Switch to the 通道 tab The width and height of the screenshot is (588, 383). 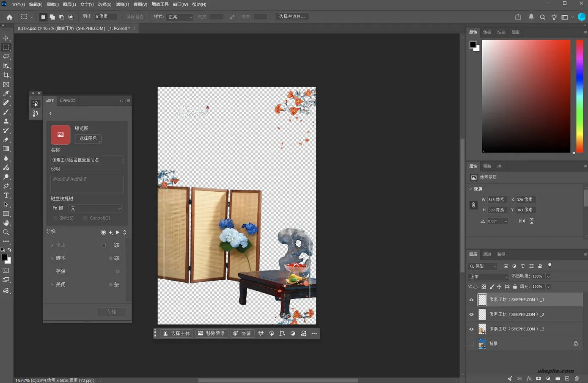487,254
